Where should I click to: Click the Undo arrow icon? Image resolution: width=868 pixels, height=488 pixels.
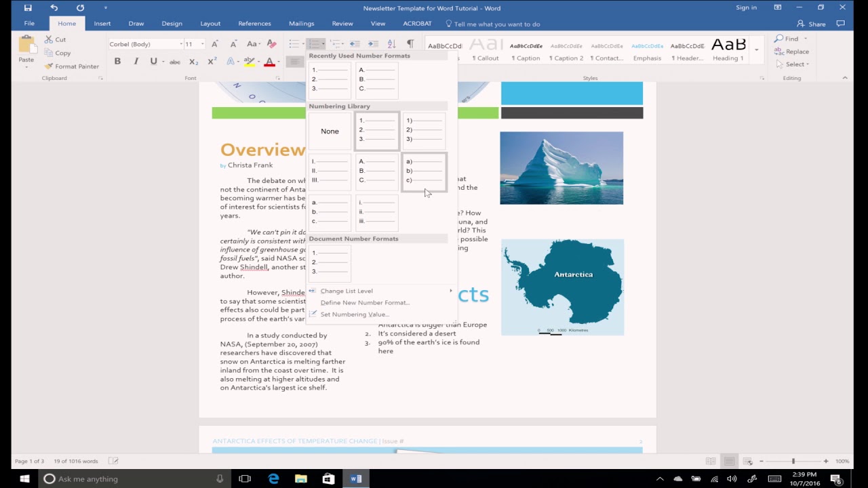54,7
